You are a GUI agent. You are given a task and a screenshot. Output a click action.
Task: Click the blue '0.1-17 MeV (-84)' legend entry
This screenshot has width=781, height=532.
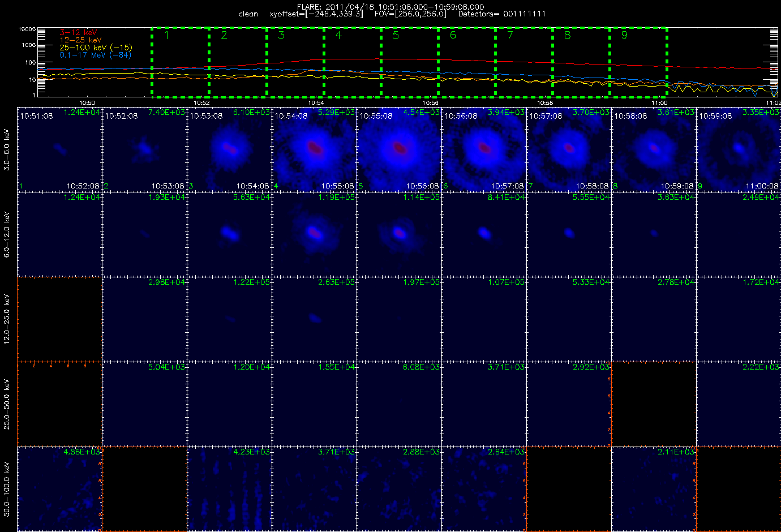click(95, 55)
